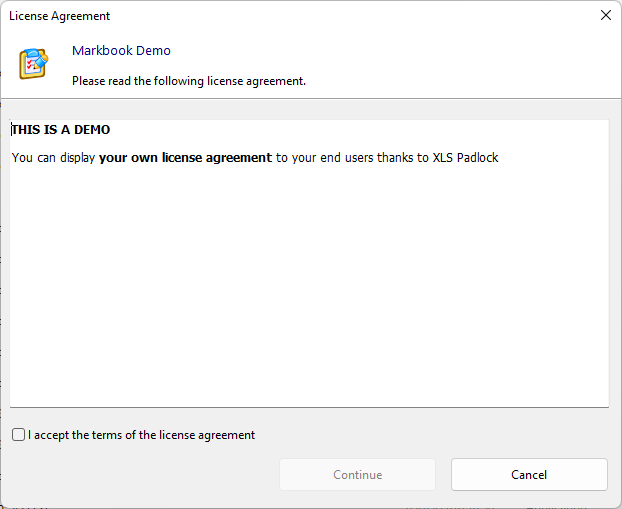Click the 'THIS IS A DEMO' heading
The image size is (622, 509).
point(61,130)
